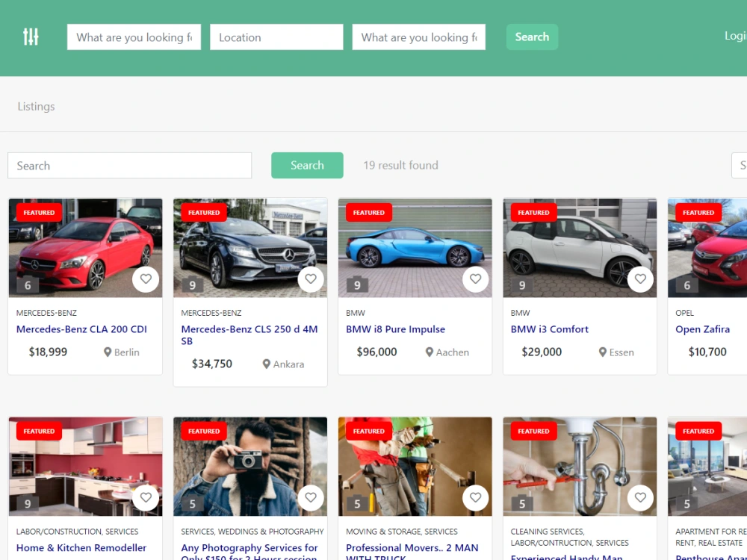
Task: Favorite the Home & Kitchen Remodeller listing
Action: coord(146,497)
